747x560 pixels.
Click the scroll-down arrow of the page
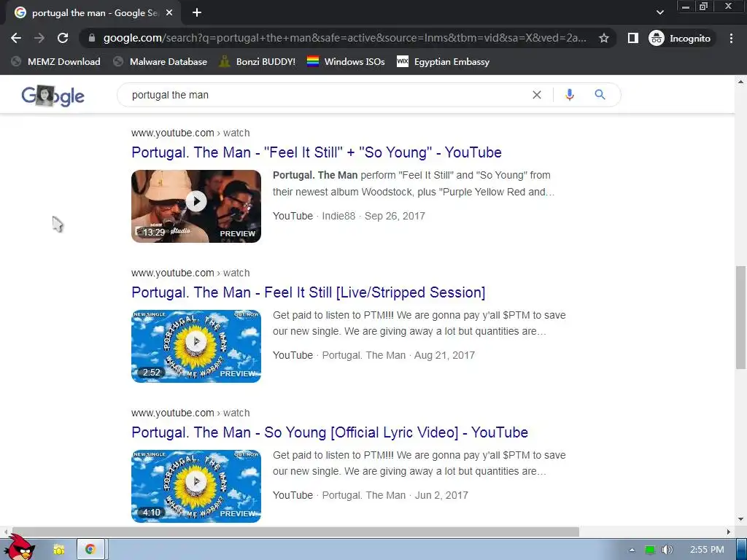741,519
